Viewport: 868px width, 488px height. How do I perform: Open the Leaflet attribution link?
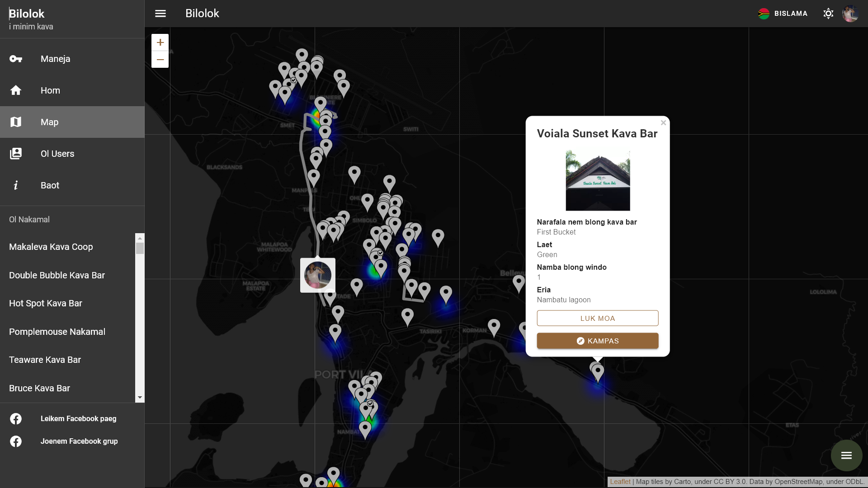coord(620,482)
